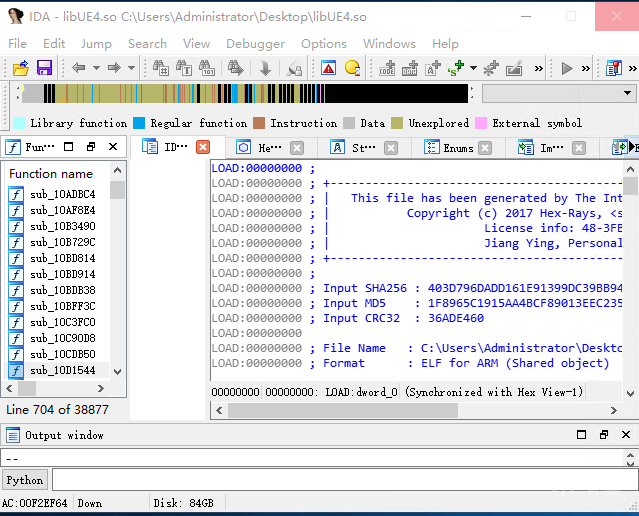Open the Edit menu

pos(54,44)
